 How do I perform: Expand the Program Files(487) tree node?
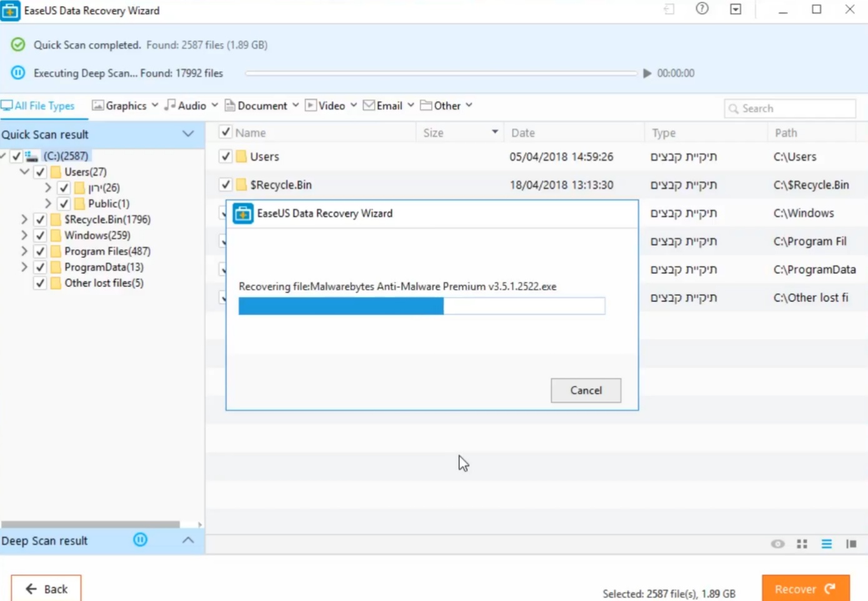point(24,251)
